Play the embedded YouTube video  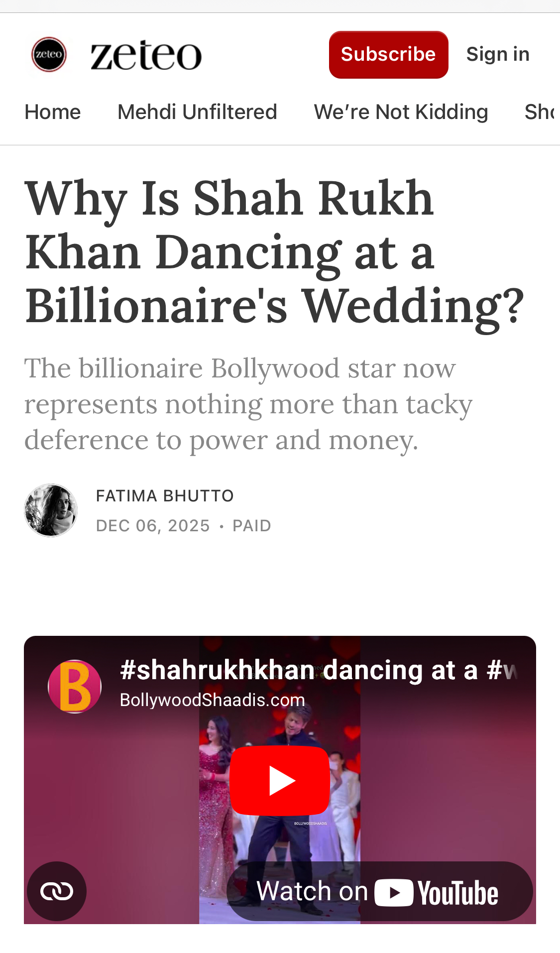point(280,780)
